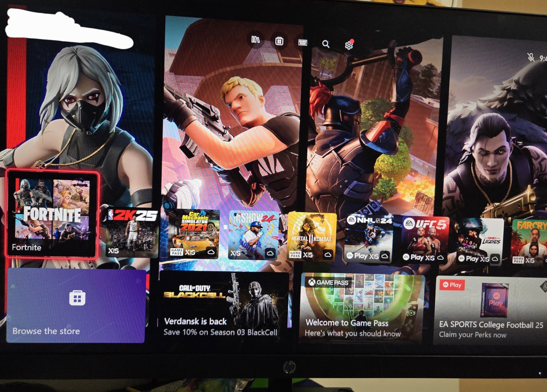Open MLB The Show 24 tile
The width and height of the screenshot is (547, 392).
tap(254, 235)
